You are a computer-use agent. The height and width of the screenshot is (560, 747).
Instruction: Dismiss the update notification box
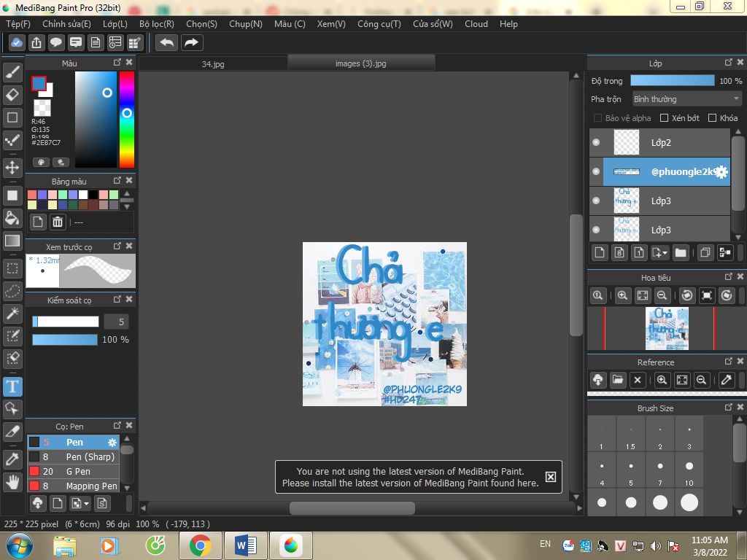(x=550, y=477)
